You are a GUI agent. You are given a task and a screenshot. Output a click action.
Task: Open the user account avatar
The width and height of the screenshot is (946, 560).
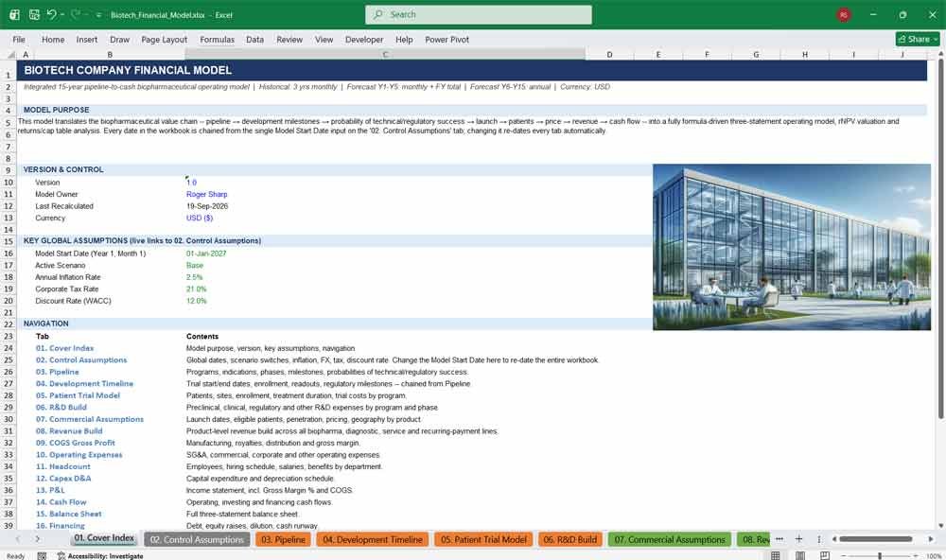pos(844,14)
